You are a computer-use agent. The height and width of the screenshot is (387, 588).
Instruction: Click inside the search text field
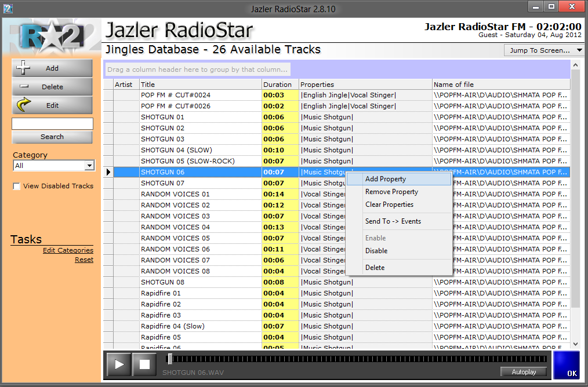click(x=52, y=123)
